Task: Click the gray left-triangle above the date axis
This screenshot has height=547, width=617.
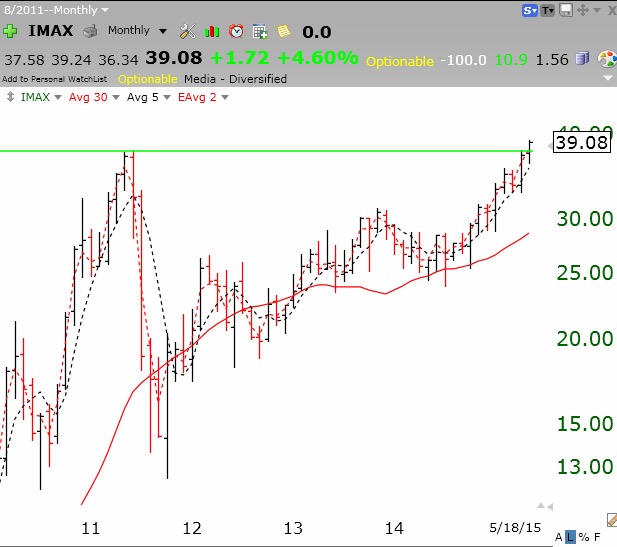Action: [550, 506]
